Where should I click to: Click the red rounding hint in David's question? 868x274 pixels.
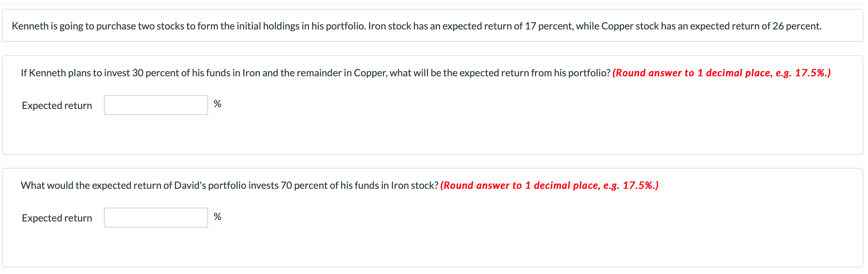(549, 185)
